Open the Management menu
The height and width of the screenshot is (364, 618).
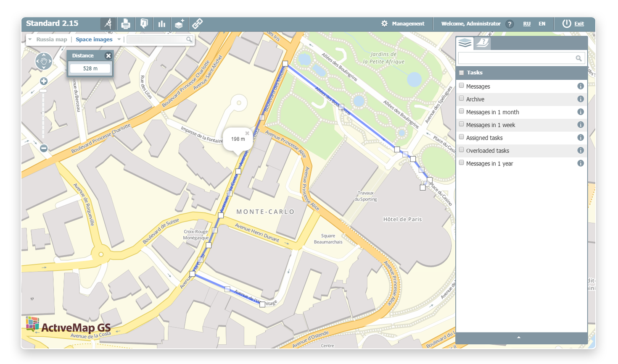[403, 24]
